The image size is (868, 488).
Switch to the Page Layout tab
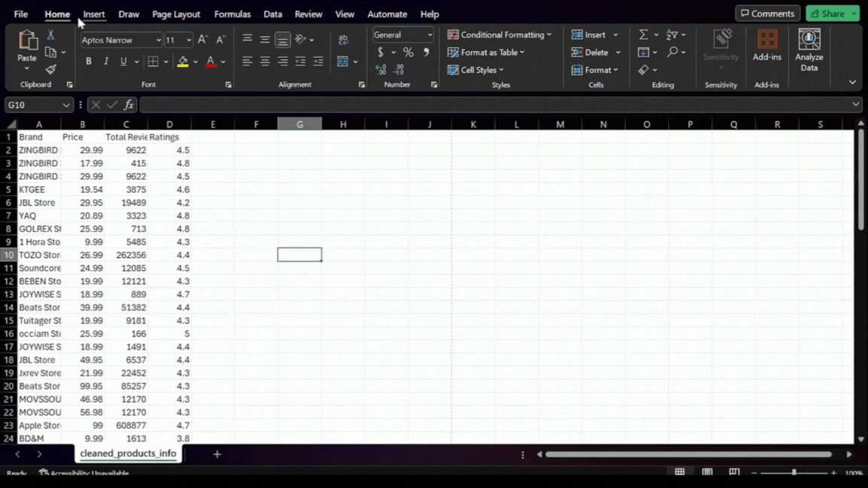click(176, 14)
